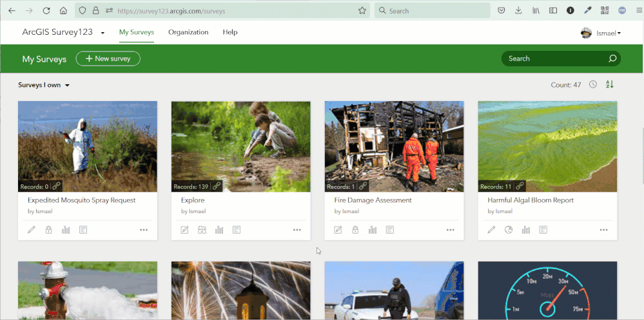This screenshot has height=320, width=644.
Task: Open analyze chart icon on Harmful Algal Bloom Report
Action: pos(526,230)
